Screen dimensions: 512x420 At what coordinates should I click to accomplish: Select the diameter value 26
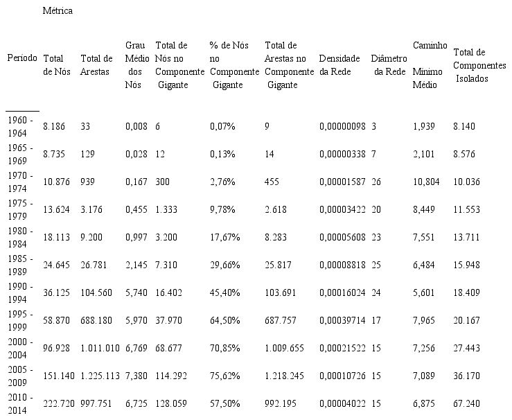pyautogui.click(x=376, y=182)
